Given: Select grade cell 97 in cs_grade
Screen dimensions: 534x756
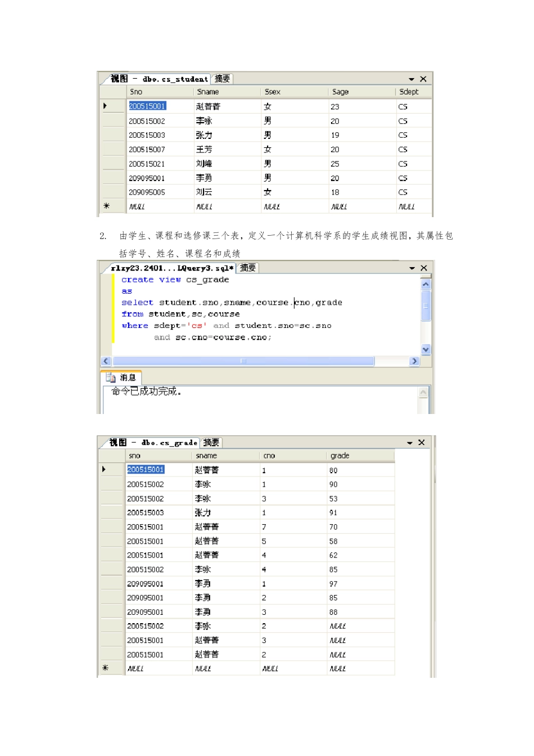Looking at the screenshot, I should (x=360, y=584).
